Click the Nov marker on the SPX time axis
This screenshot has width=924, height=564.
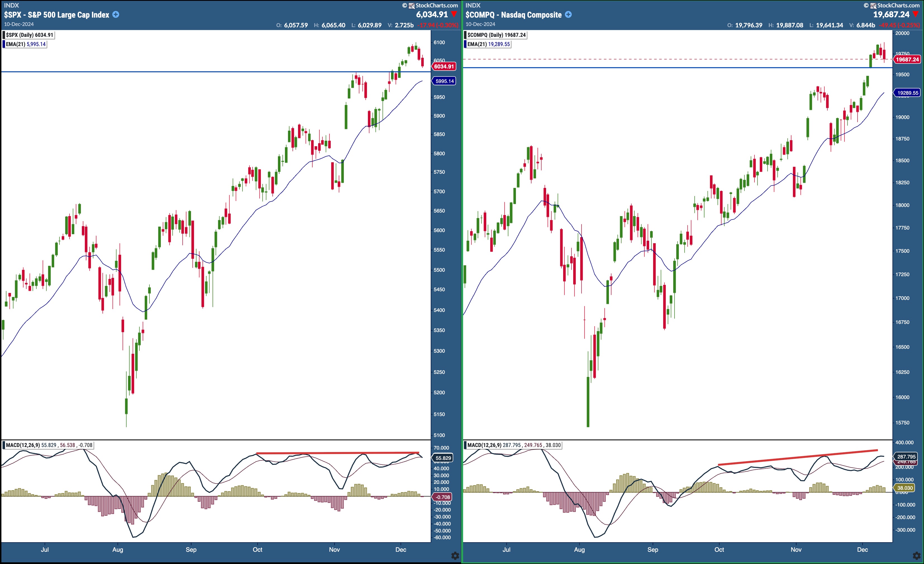(334, 549)
